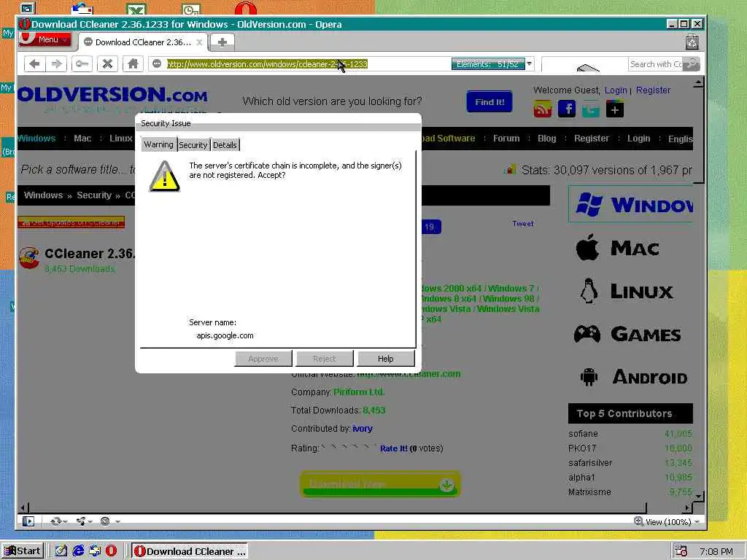The height and width of the screenshot is (560, 747).
Task: Add a new tab with plus button
Action: [222, 42]
